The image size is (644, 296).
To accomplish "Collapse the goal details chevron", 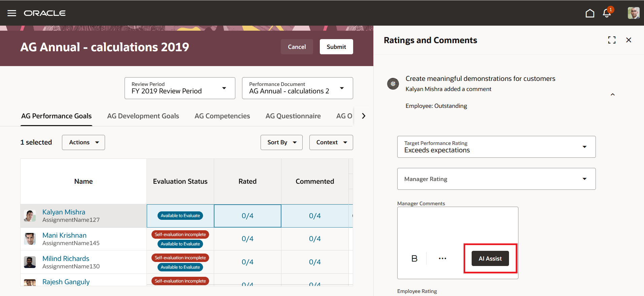I will pyautogui.click(x=613, y=94).
